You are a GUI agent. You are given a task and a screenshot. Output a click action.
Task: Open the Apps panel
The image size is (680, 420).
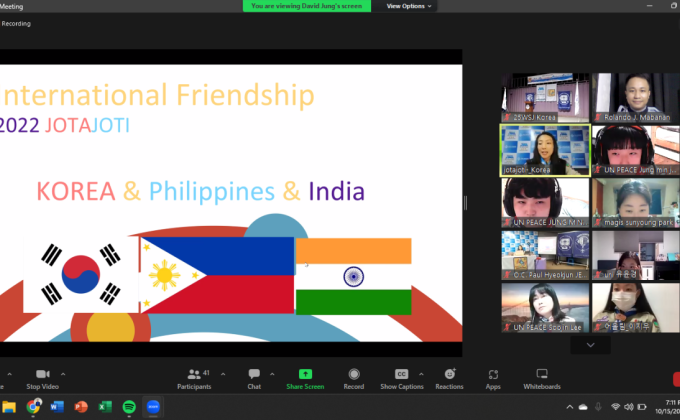[493, 376]
